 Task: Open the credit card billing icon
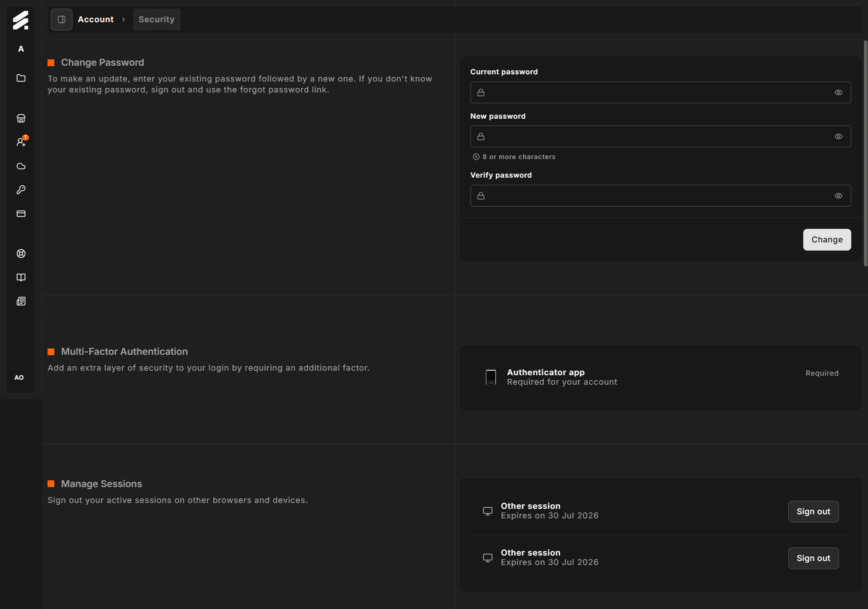coord(21,213)
